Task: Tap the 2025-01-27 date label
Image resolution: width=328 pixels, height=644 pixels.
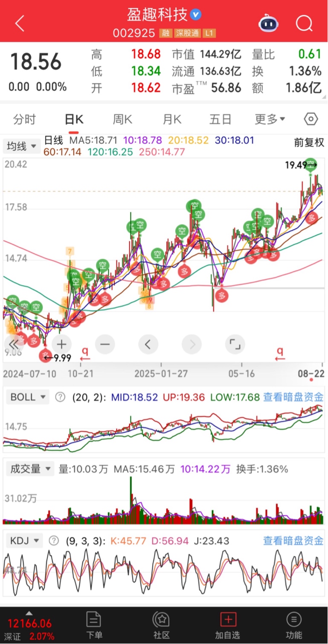Action: pyautogui.click(x=161, y=374)
